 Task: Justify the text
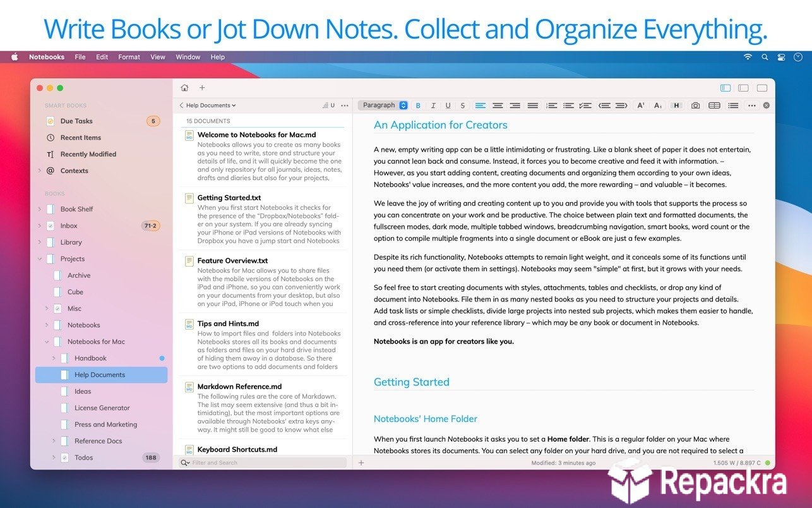533,106
